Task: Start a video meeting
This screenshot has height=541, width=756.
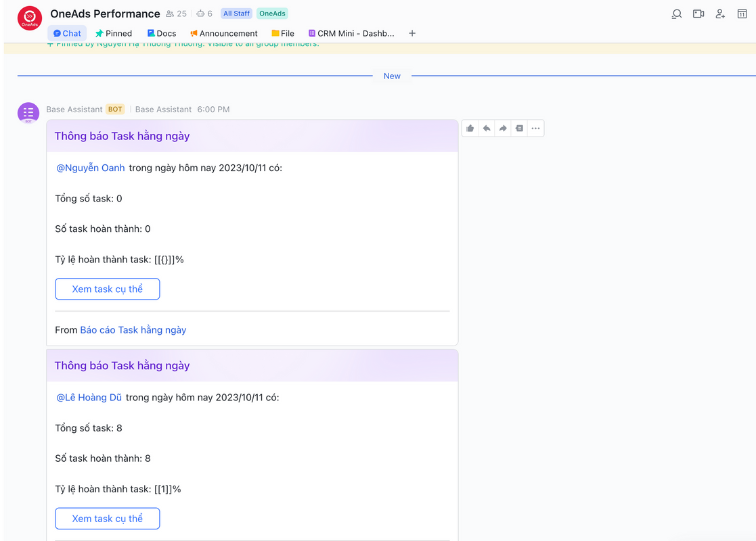Action: (x=698, y=14)
